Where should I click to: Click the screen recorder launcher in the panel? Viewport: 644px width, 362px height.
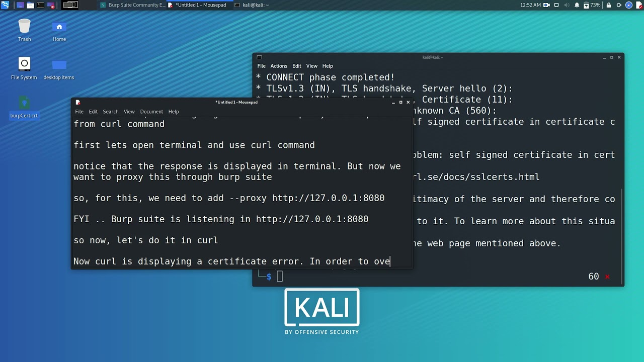click(50, 5)
